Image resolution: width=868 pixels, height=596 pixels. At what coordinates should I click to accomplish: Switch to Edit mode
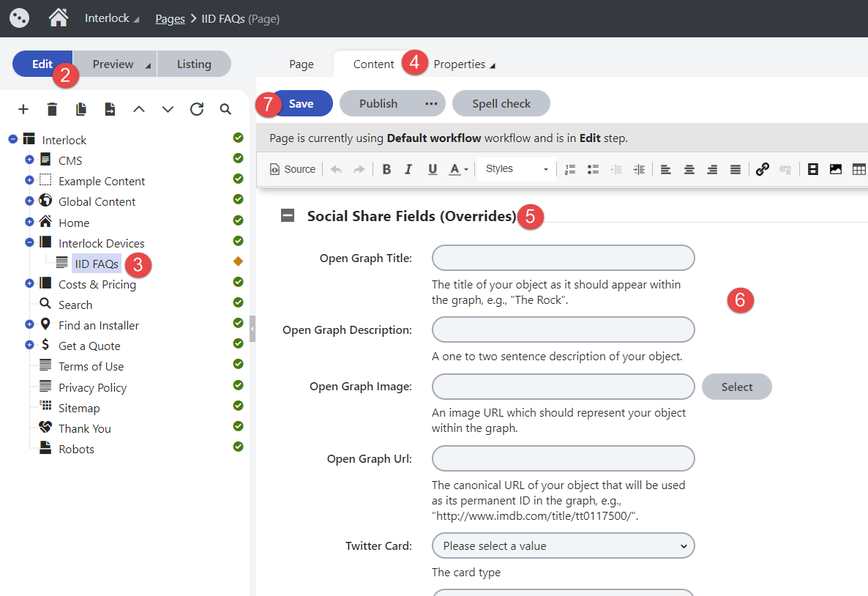[x=42, y=64]
